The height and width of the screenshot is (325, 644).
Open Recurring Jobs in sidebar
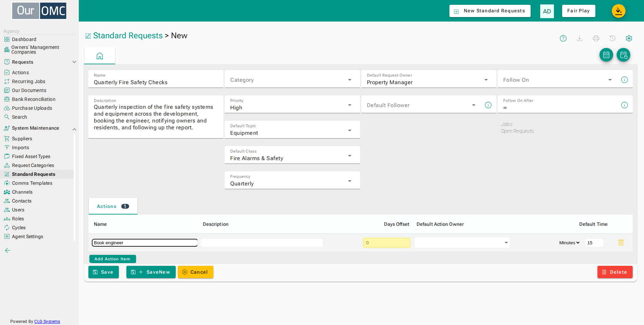point(28,81)
